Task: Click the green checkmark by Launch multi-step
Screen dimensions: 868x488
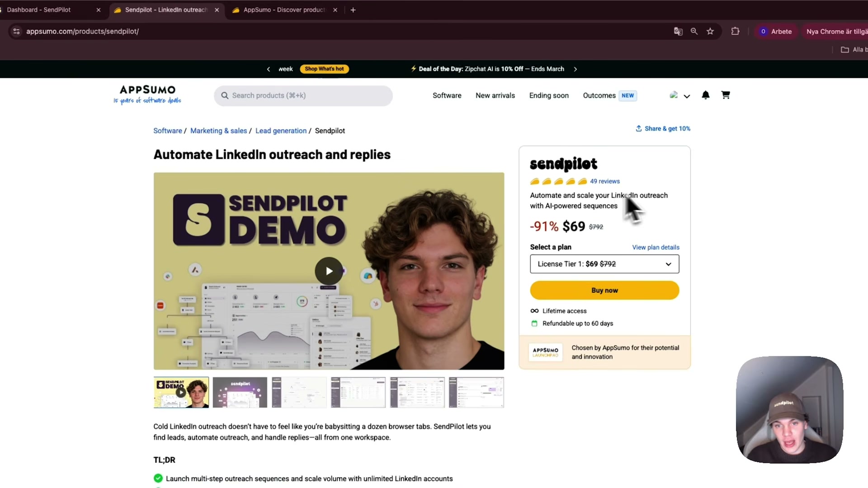Action: coord(158,478)
